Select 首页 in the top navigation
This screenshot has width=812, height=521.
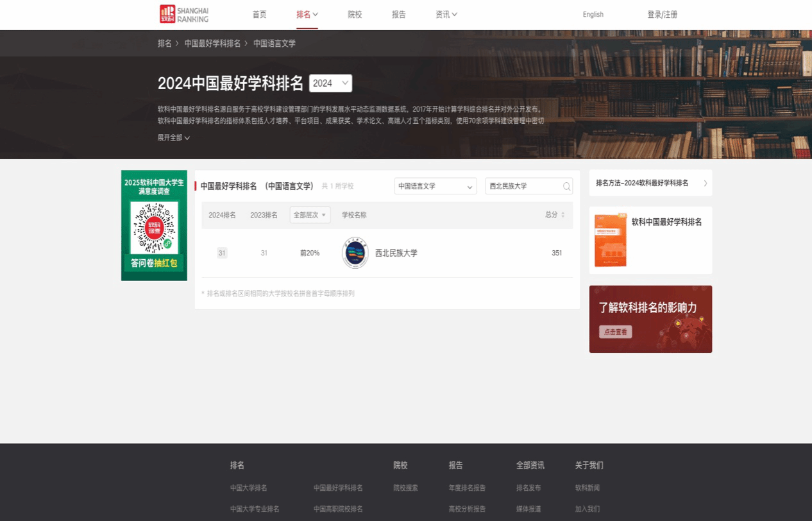pyautogui.click(x=259, y=14)
